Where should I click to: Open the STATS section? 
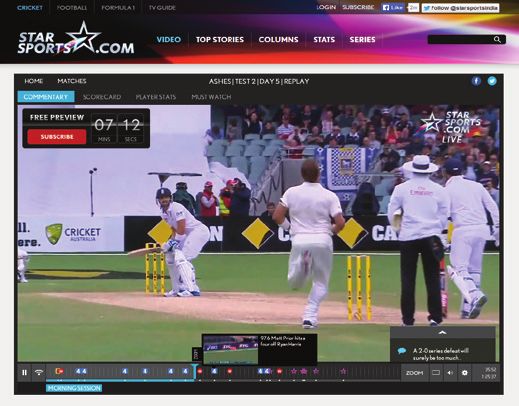324,40
